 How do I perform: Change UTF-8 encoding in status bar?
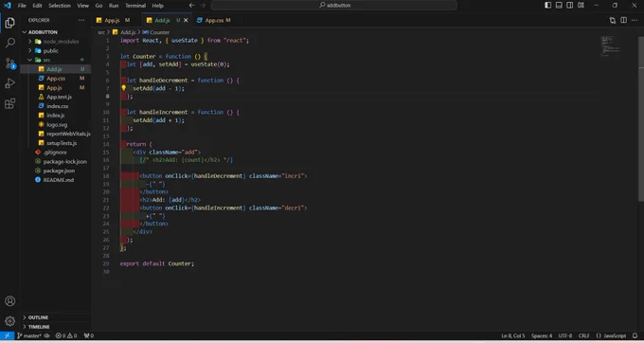click(x=565, y=335)
